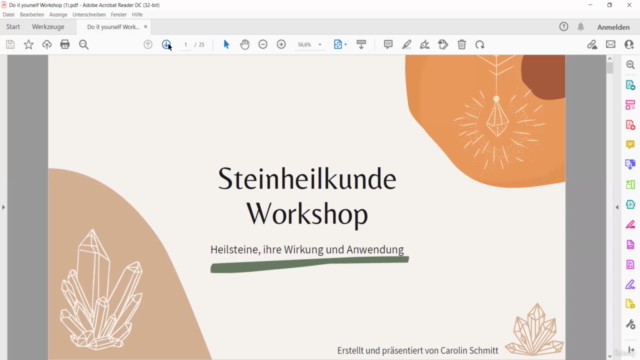Upload the file to cloud

click(47, 44)
